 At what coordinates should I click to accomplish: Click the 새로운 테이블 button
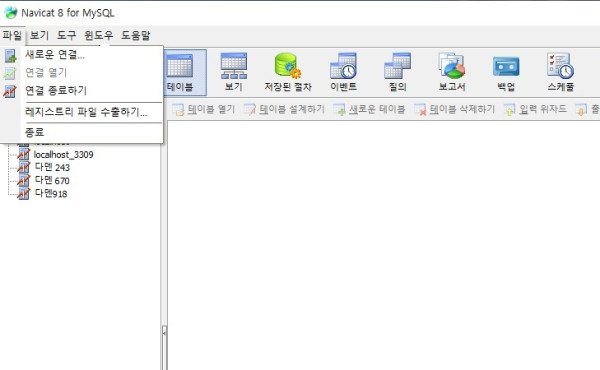pos(369,110)
